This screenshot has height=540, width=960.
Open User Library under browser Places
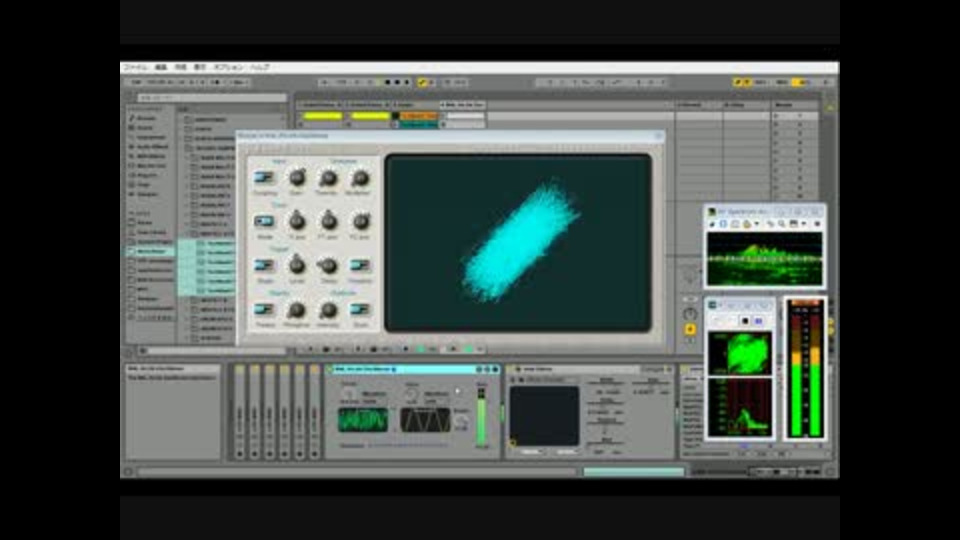click(151, 232)
